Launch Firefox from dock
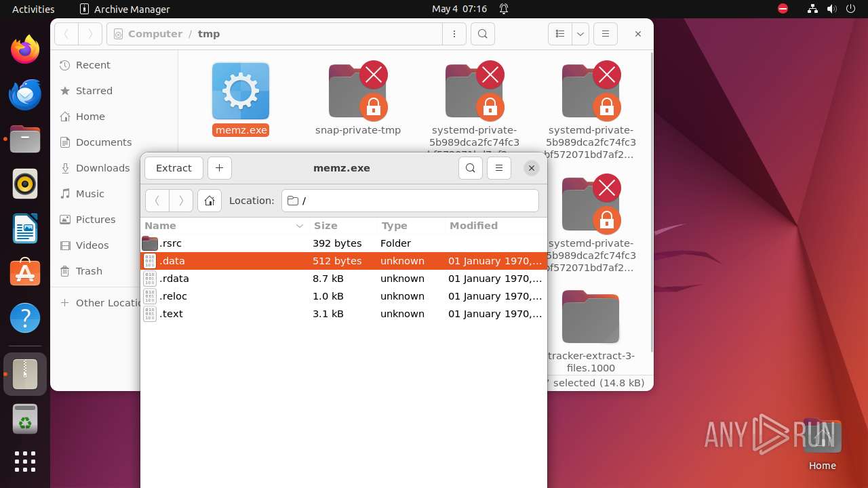This screenshot has height=488, width=868. click(25, 49)
